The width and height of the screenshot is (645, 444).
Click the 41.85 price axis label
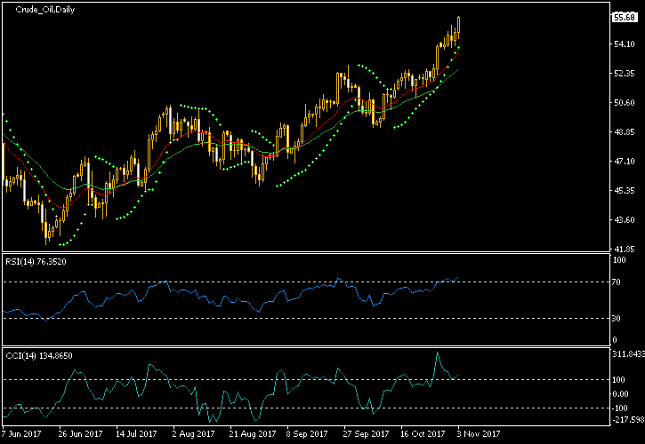click(x=624, y=249)
